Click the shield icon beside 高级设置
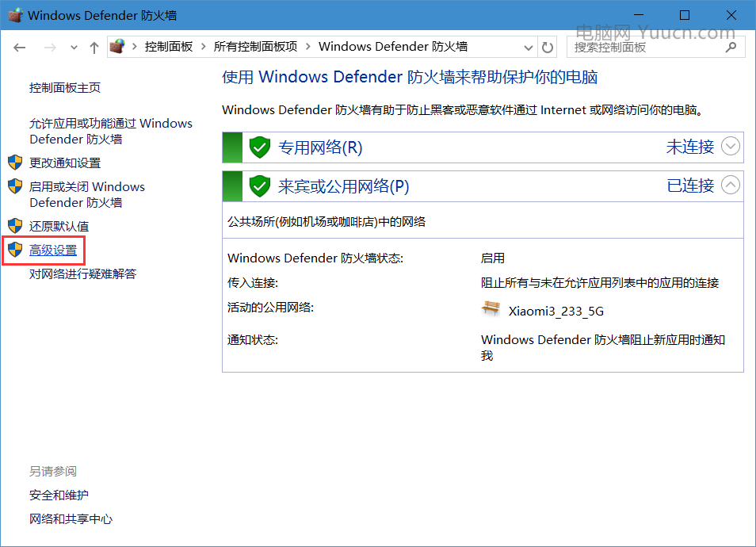 point(15,250)
